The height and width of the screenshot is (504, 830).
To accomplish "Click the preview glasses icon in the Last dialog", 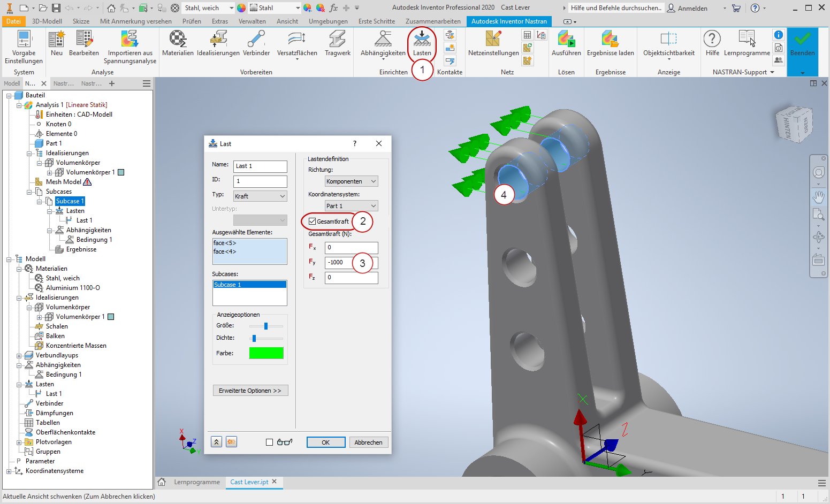I will tap(285, 442).
